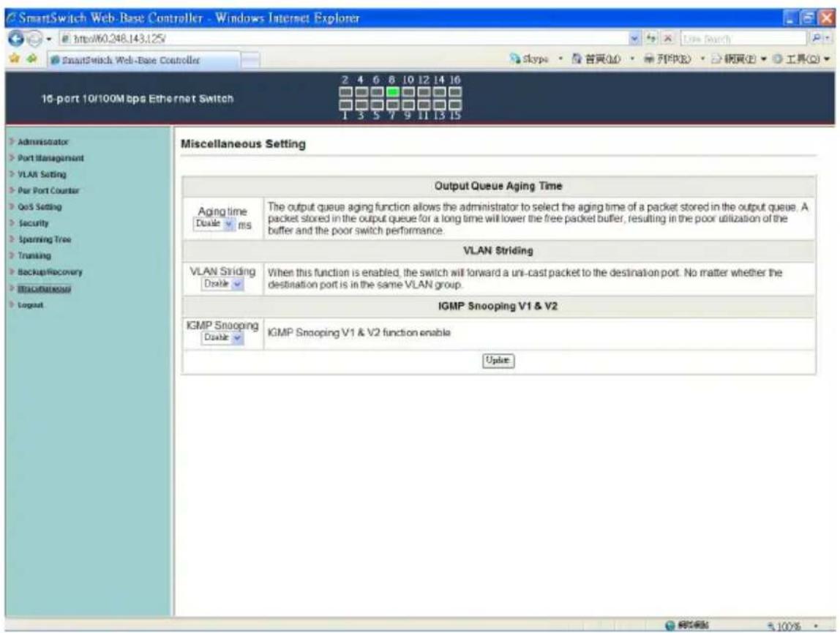Screen dimensions: 840x633
Task: Click the green port 8 indicator
Action: [x=393, y=92]
